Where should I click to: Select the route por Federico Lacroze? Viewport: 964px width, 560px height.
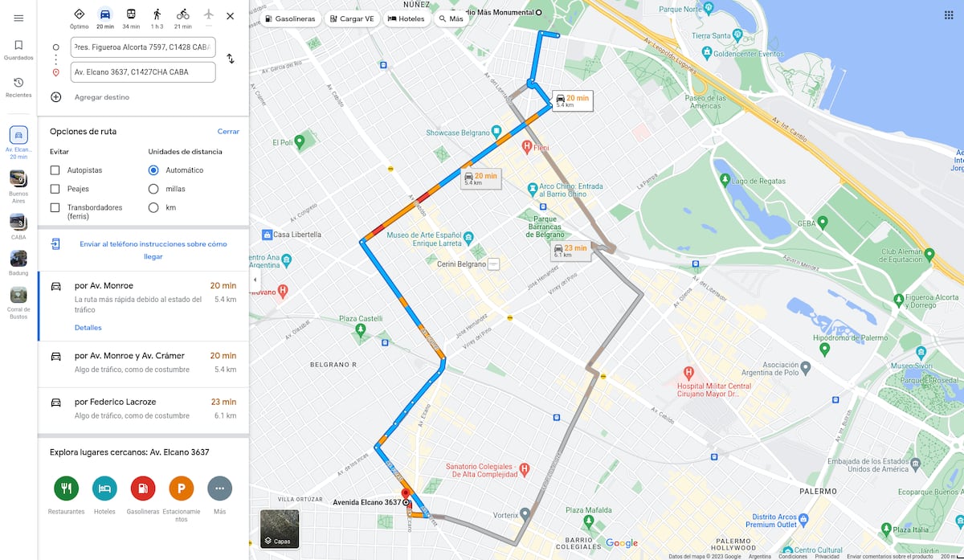143,408
